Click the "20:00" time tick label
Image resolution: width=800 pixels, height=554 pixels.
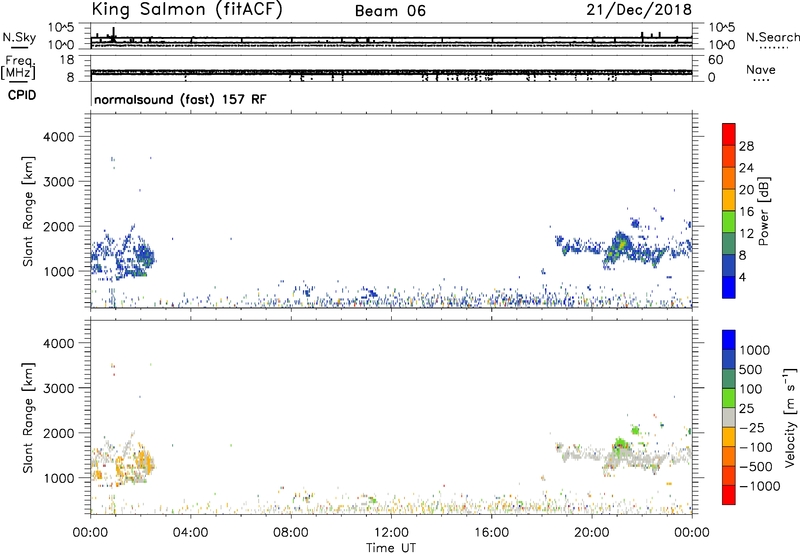coord(591,533)
